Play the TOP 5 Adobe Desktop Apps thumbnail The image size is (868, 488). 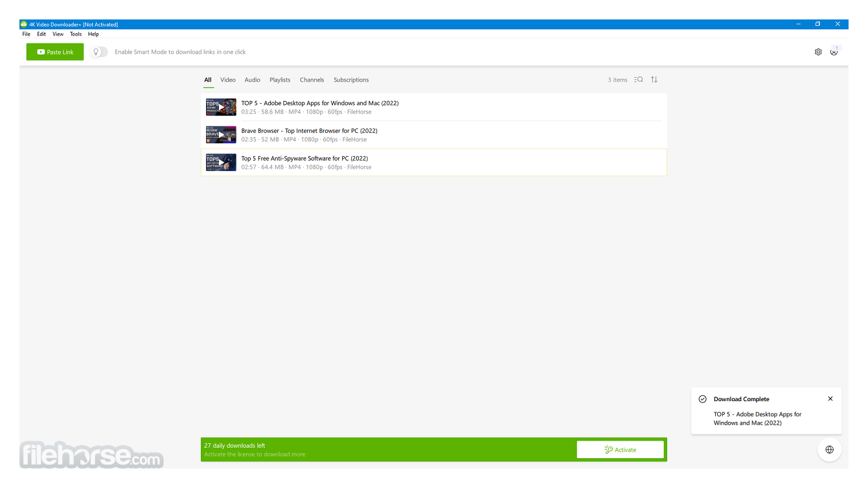click(x=221, y=107)
